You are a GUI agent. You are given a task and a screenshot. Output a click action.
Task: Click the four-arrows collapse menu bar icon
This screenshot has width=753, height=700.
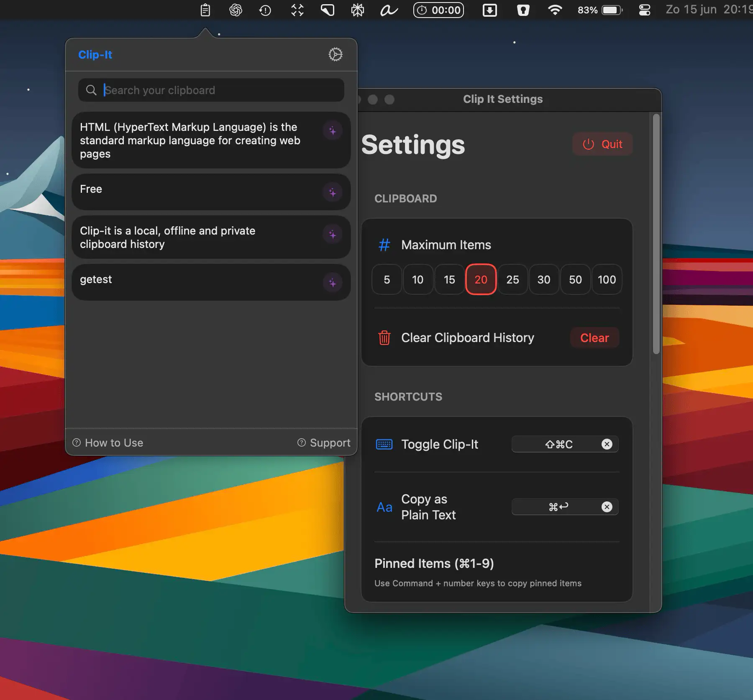coord(297,10)
